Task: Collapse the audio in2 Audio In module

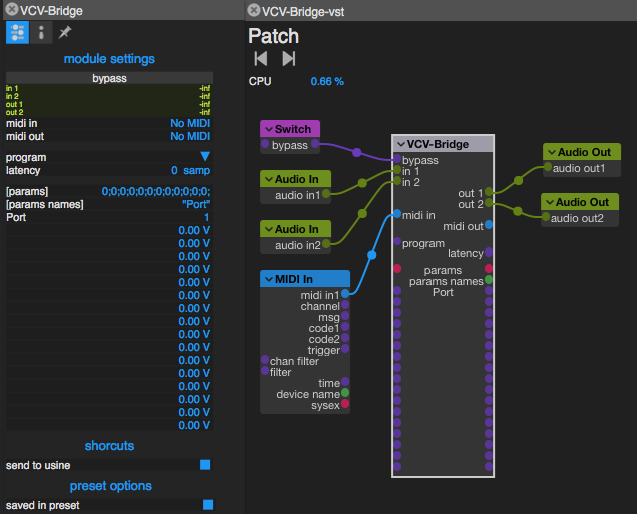Action: coord(269,229)
